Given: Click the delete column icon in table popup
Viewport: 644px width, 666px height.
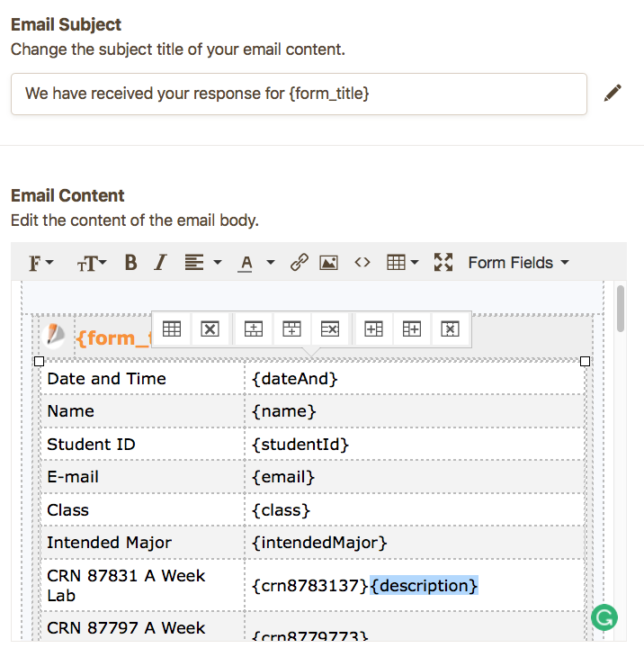Looking at the screenshot, I should (x=450, y=329).
